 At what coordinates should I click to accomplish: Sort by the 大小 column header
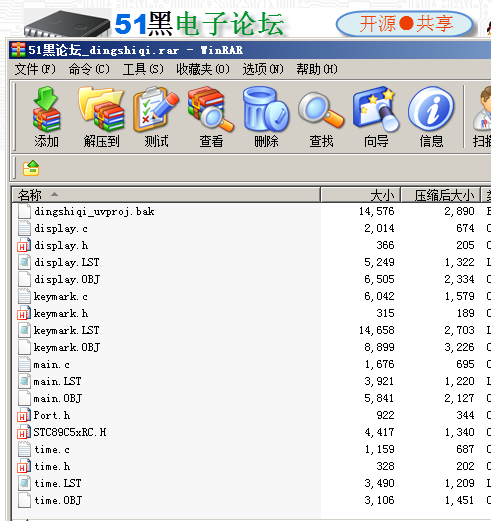point(360,195)
